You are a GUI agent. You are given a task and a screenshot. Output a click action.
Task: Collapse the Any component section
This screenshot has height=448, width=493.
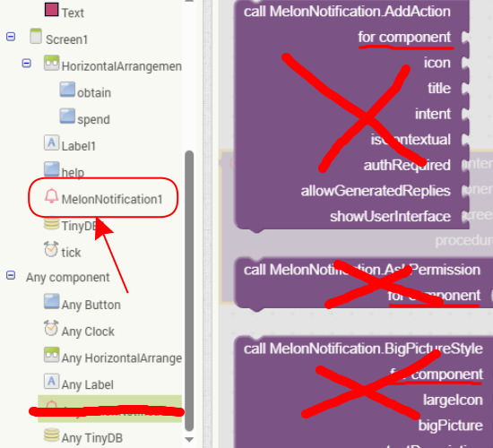11,275
